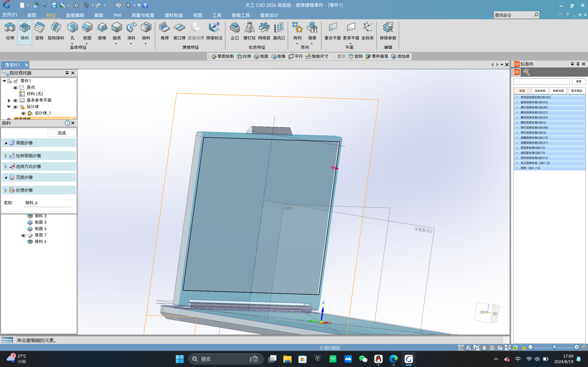Click 添加体 add body in quick toolbar
588x367 pixels.
tap(400, 56)
